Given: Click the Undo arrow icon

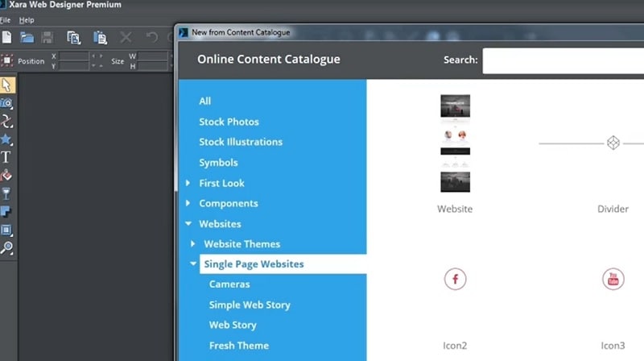Looking at the screenshot, I should [152, 37].
